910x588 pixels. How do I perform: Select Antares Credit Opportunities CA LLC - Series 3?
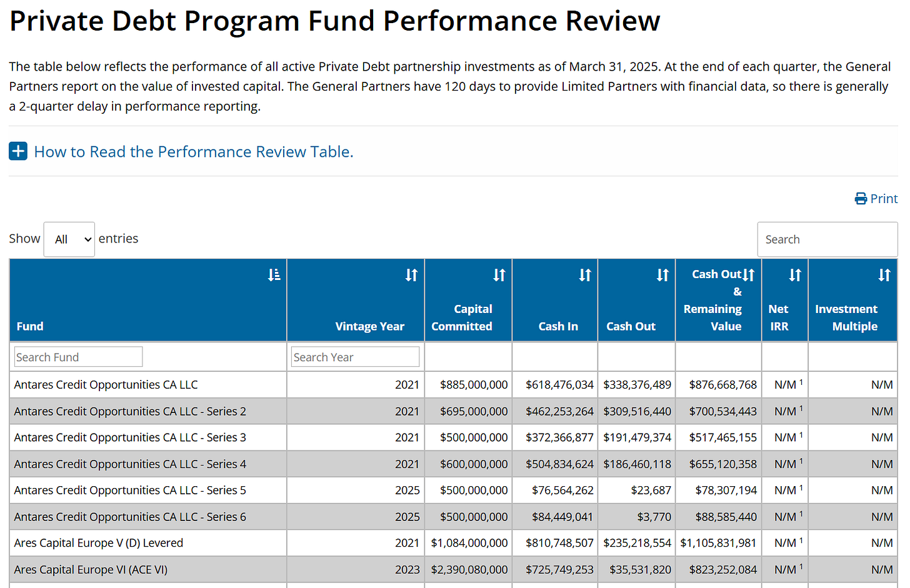(130, 437)
